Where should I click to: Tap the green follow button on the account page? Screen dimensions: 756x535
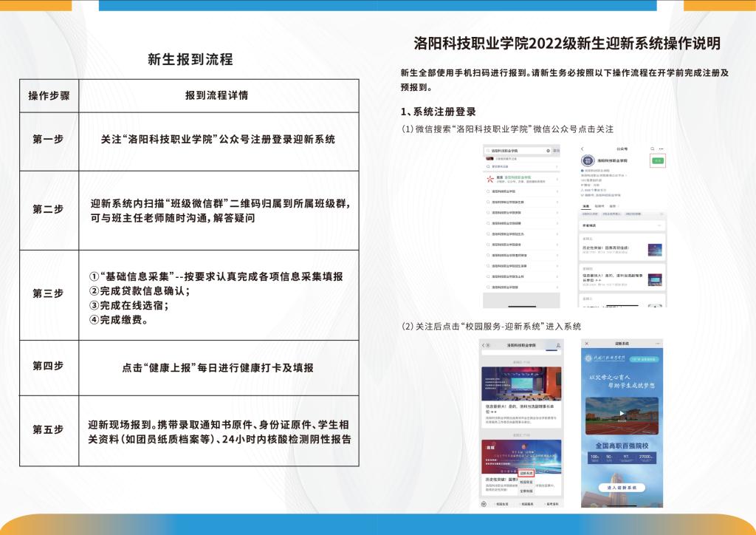[657, 160]
